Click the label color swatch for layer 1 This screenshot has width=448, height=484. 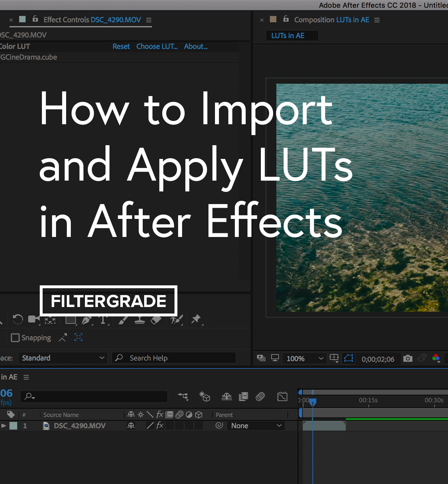(13, 426)
